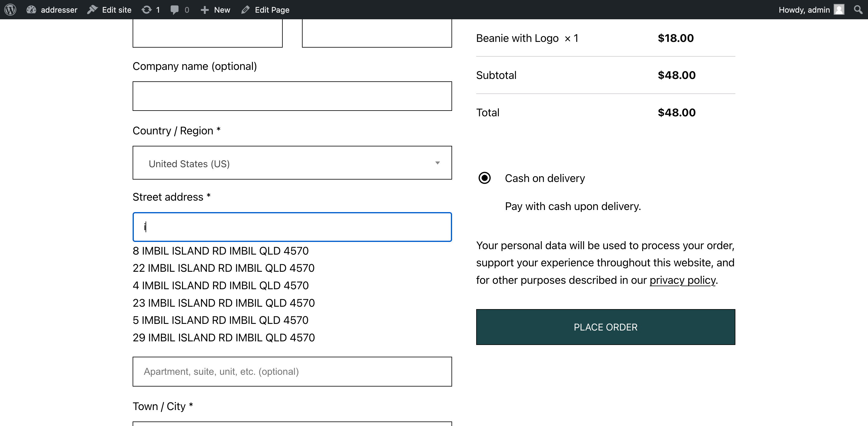Open the WordPress logo menu
Image resolution: width=868 pixels, height=426 pixels.
pos(11,9)
